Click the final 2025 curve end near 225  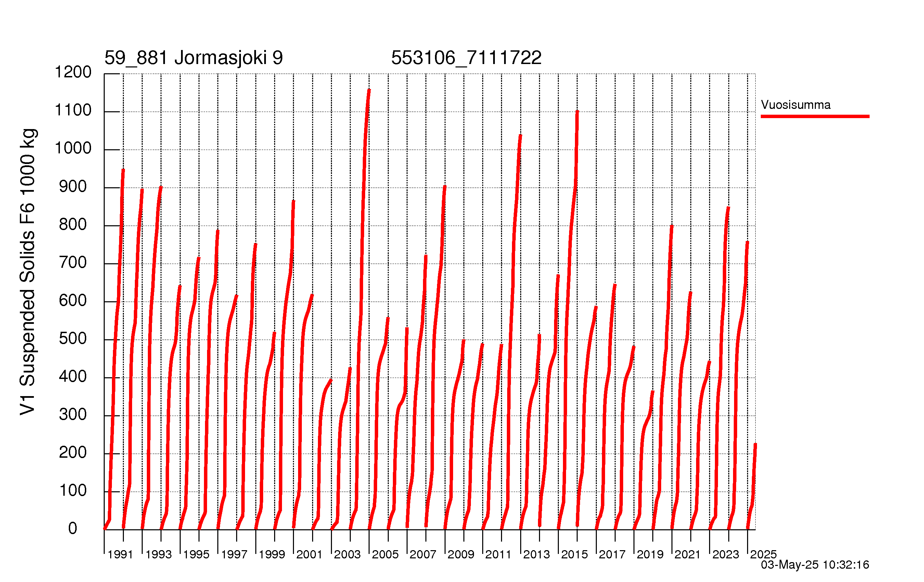[x=755, y=444]
